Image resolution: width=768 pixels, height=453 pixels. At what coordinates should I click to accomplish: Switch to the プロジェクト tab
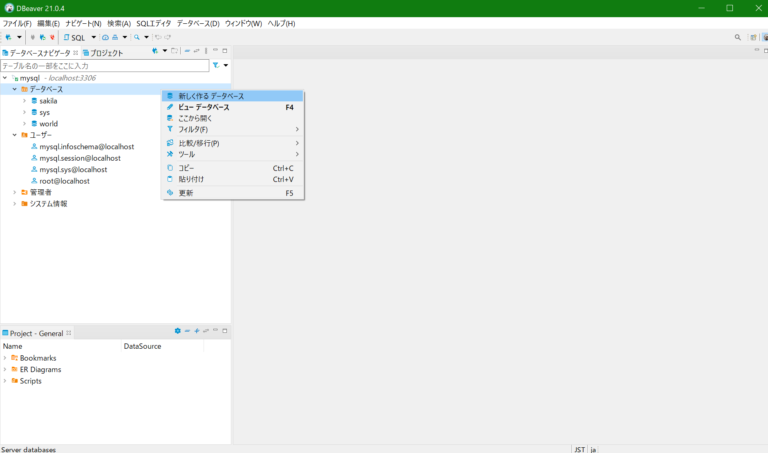105,52
